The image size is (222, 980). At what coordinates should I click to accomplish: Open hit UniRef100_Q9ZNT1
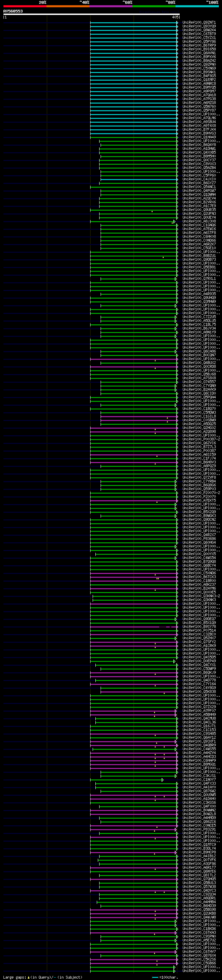pyautogui.click(x=199, y=23)
